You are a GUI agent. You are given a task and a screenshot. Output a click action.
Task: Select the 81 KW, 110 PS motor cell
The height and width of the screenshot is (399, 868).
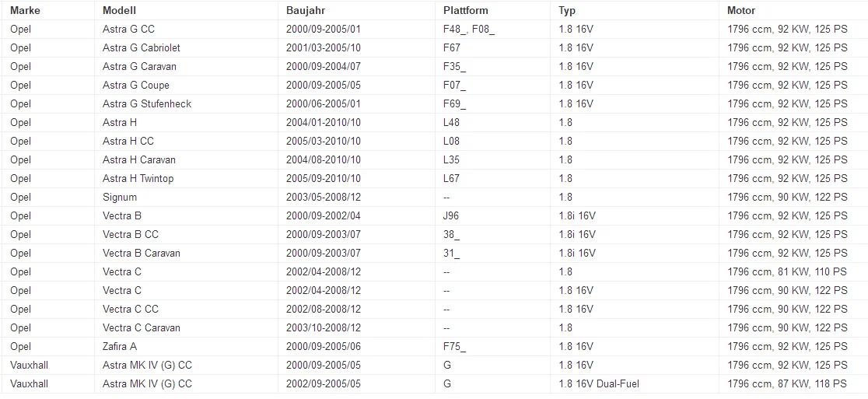(x=787, y=271)
